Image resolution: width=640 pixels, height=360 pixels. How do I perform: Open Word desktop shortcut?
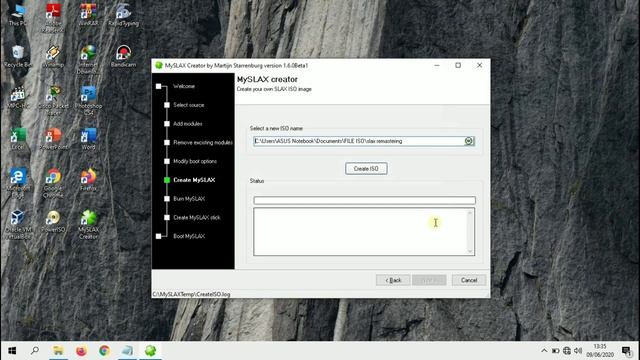[x=88, y=139]
